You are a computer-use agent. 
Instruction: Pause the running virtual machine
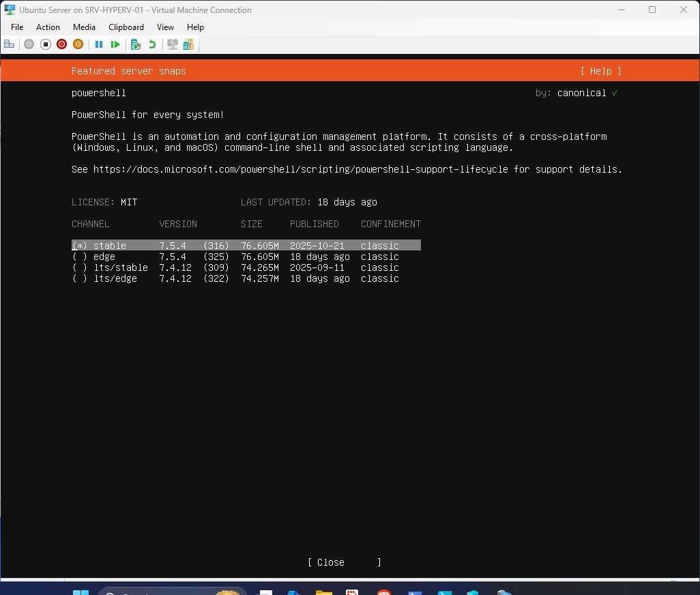pyautogui.click(x=99, y=44)
